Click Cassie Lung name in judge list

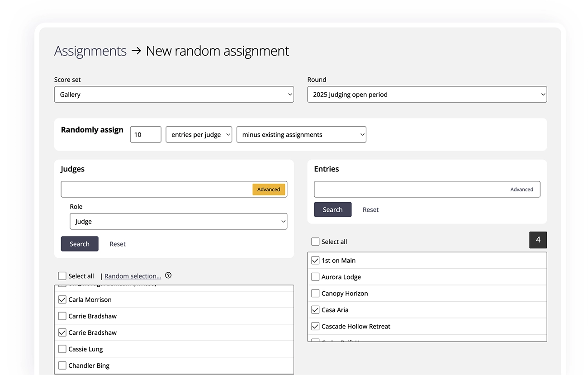pos(85,349)
